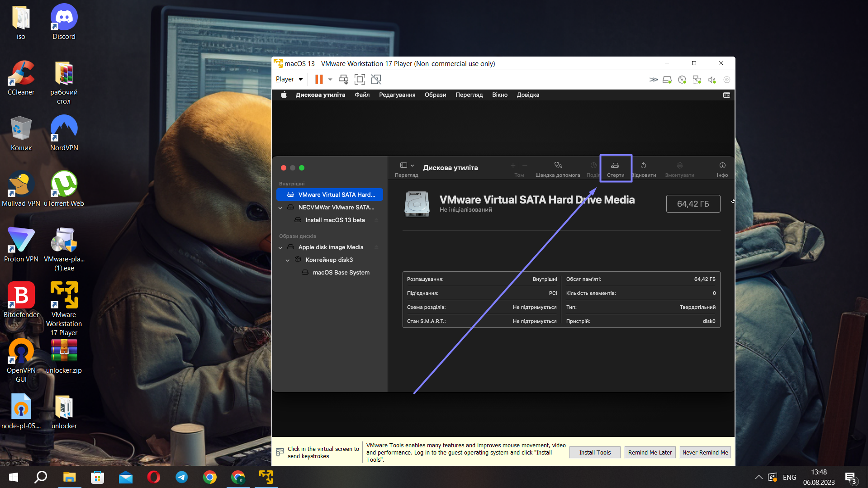868x488 pixels.
Task: Eject Apple disk image Media
Action: tap(376, 247)
